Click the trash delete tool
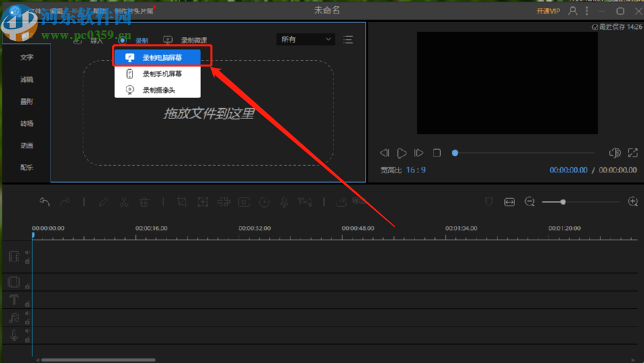The height and width of the screenshot is (363, 644). pos(144,202)
